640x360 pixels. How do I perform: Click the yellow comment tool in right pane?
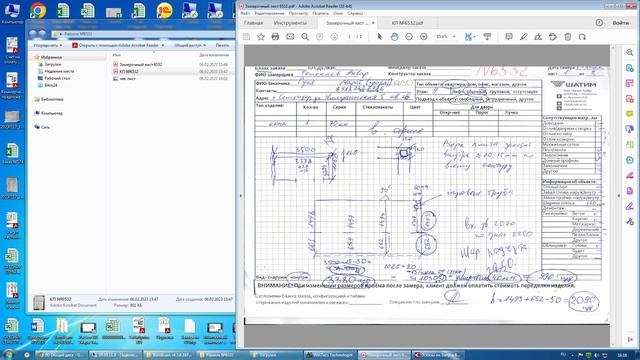630,114
